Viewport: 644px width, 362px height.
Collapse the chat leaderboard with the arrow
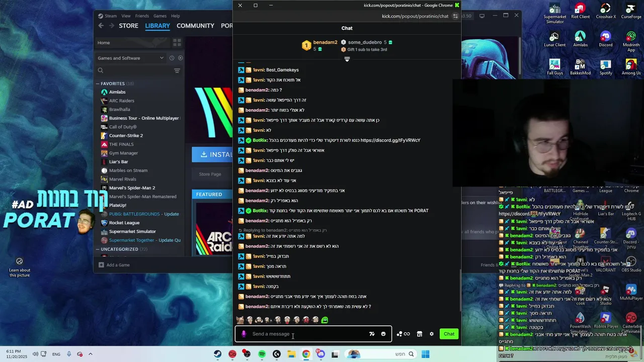click(x=347, y=59)
